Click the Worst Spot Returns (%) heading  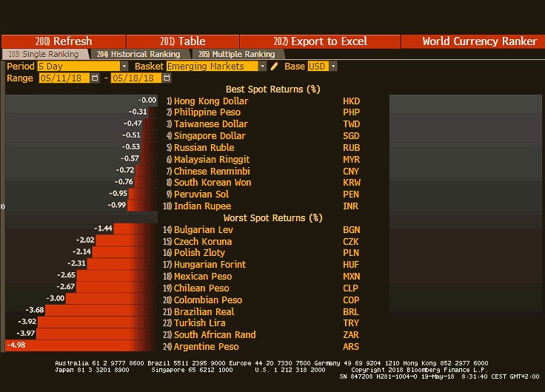tap(272, 218)
